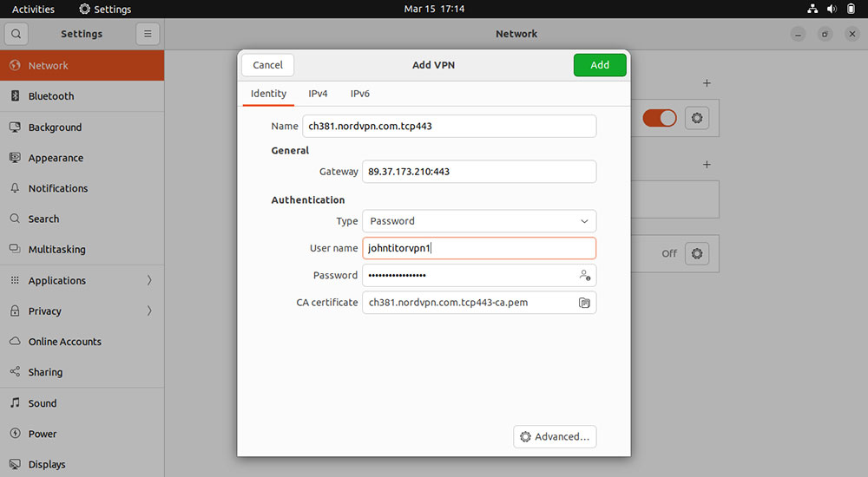This screenshot has width=868, height=477.
Task: Expand the Privacy submenu chevron
Action: 149,310
